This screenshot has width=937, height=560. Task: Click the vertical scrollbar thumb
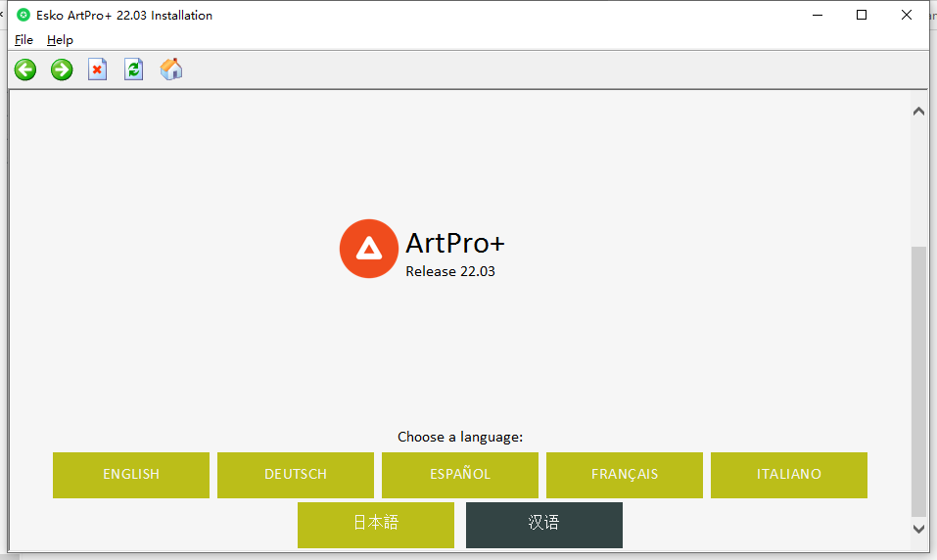(x=918, y=381)
